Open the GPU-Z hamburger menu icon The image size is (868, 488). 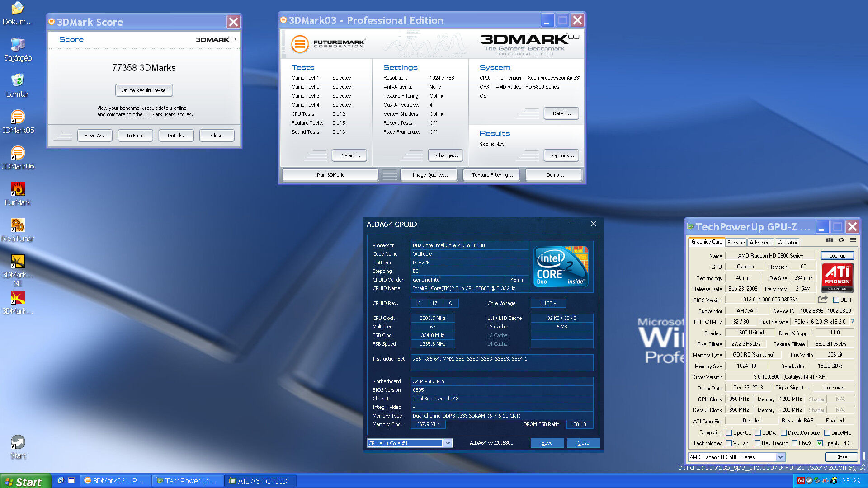pos(853,240)
